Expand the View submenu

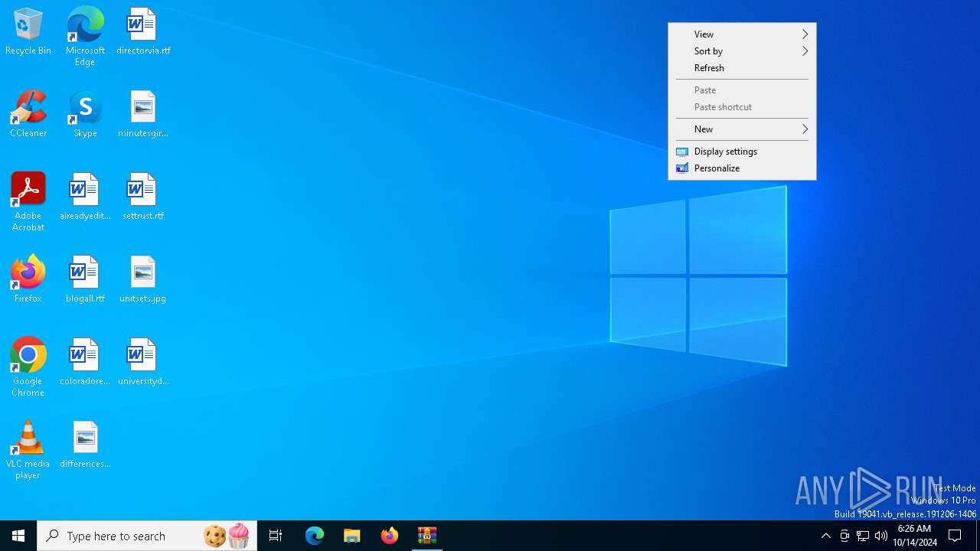tap(742, 34)
